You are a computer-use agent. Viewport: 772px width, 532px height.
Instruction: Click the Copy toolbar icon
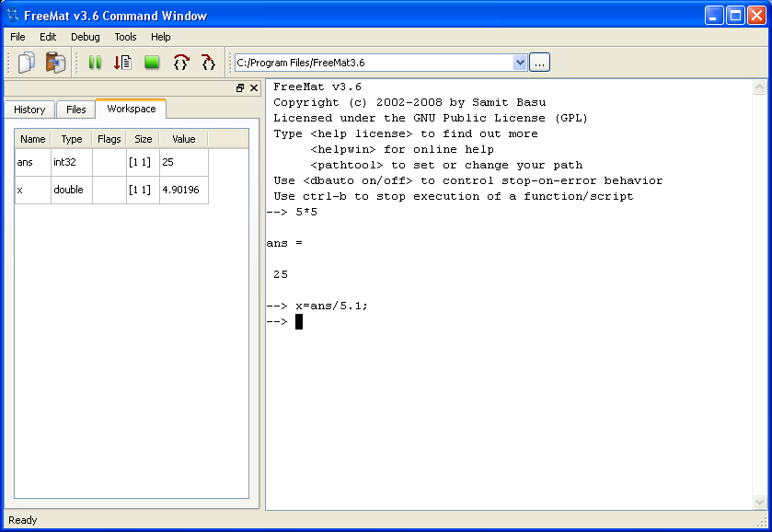[27, 63]
